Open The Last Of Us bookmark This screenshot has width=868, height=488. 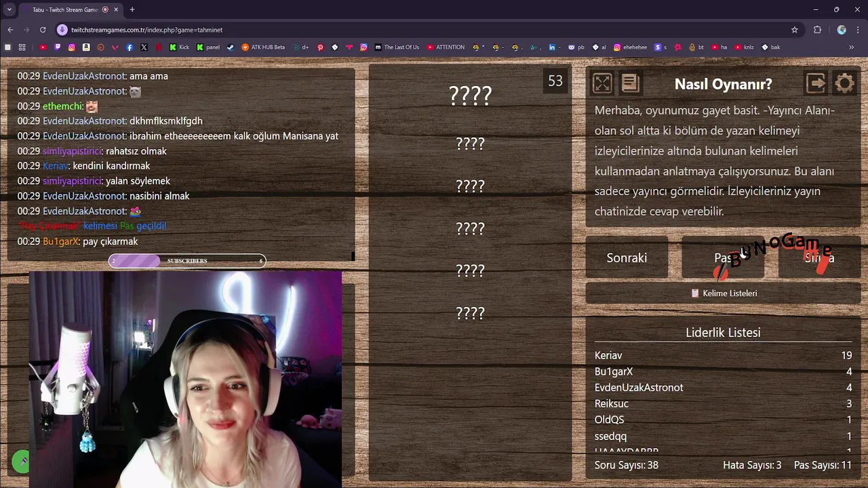pos(397,47)
